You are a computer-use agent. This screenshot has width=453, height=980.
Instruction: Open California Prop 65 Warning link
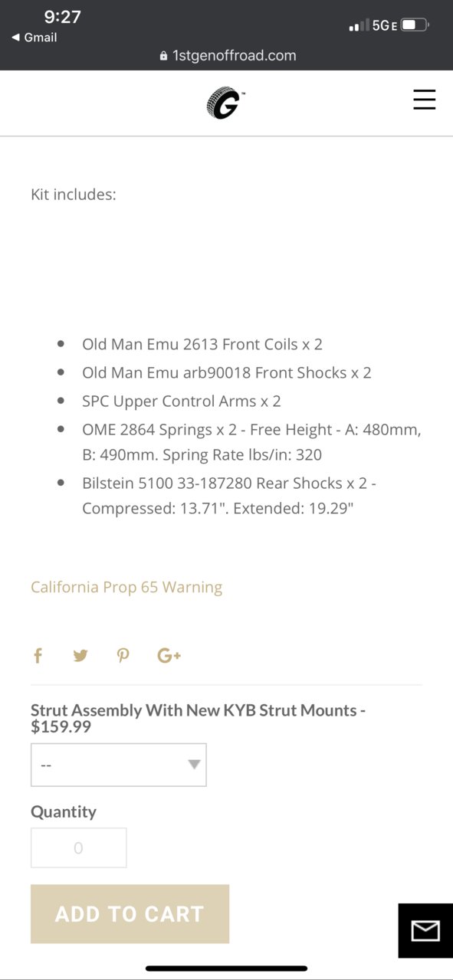click(126, 587)
